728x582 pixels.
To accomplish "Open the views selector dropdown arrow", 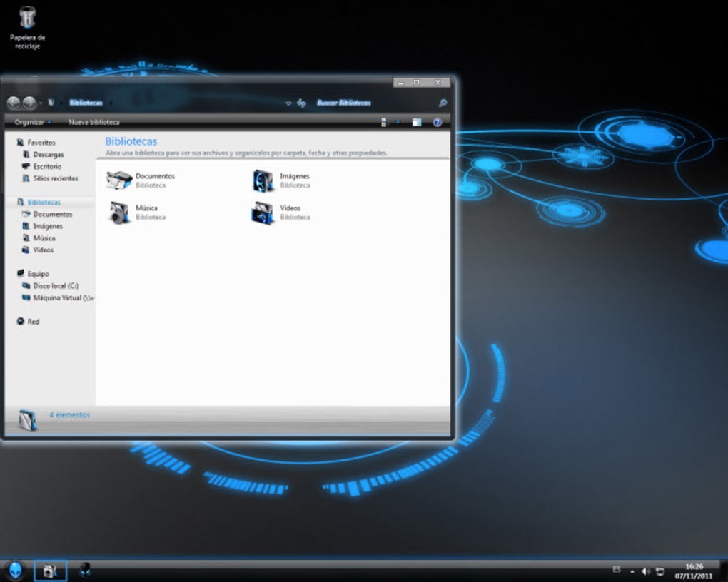I will point(397,122).
